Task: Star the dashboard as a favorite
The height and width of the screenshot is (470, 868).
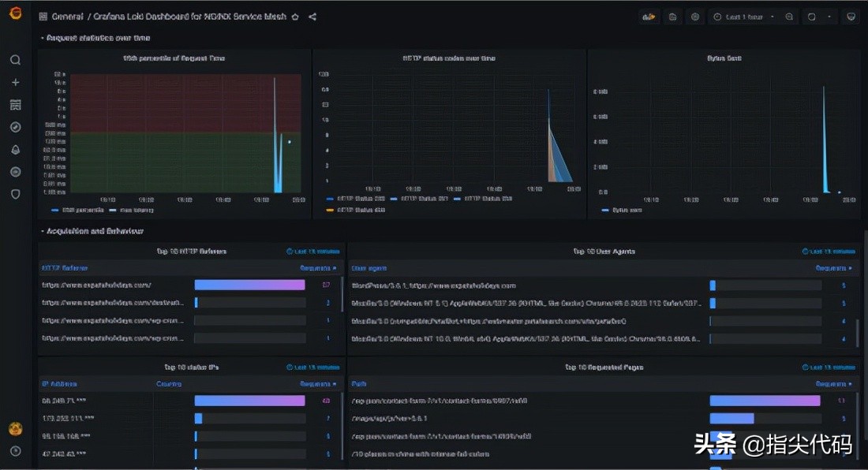Action: pos(295,17)
